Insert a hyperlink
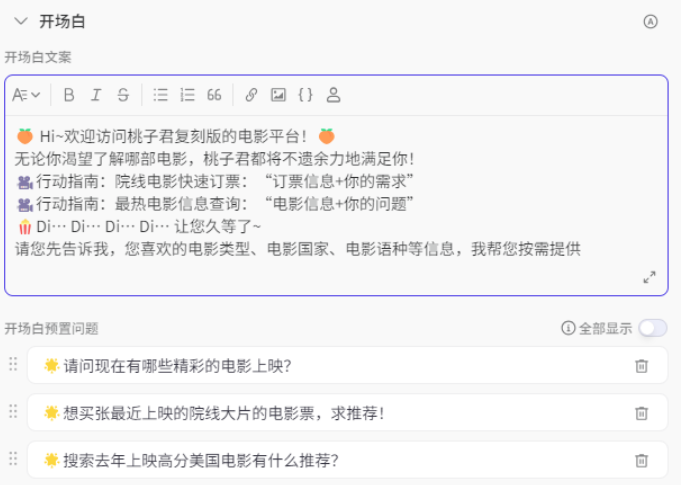682x485 pixels. [251, 94]
